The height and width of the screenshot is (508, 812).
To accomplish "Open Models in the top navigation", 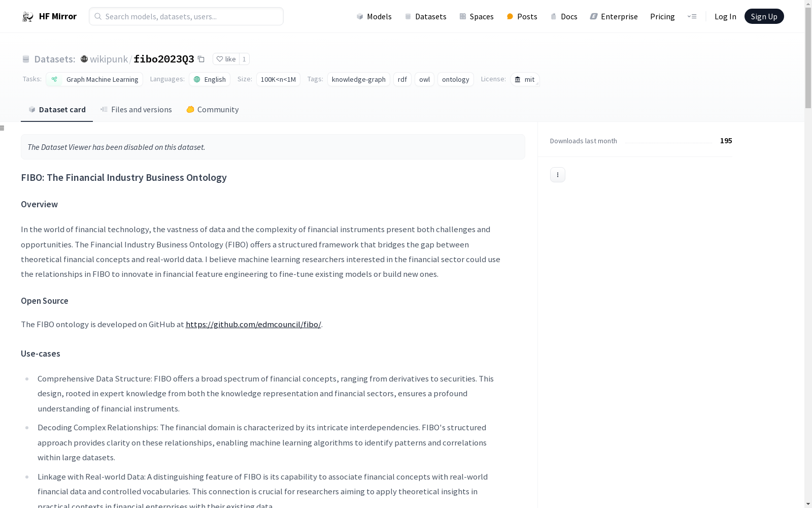I will (x=374, y=16).
